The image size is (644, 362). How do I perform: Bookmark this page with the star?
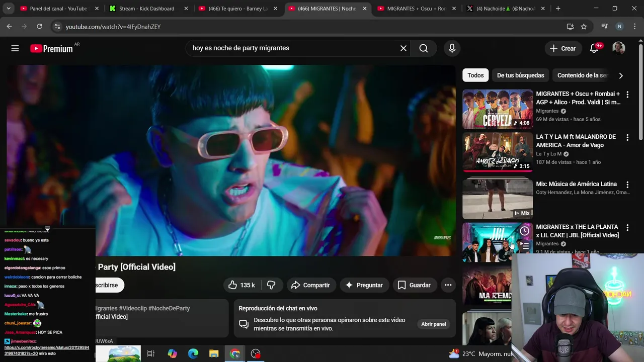(x=584, y=26)
